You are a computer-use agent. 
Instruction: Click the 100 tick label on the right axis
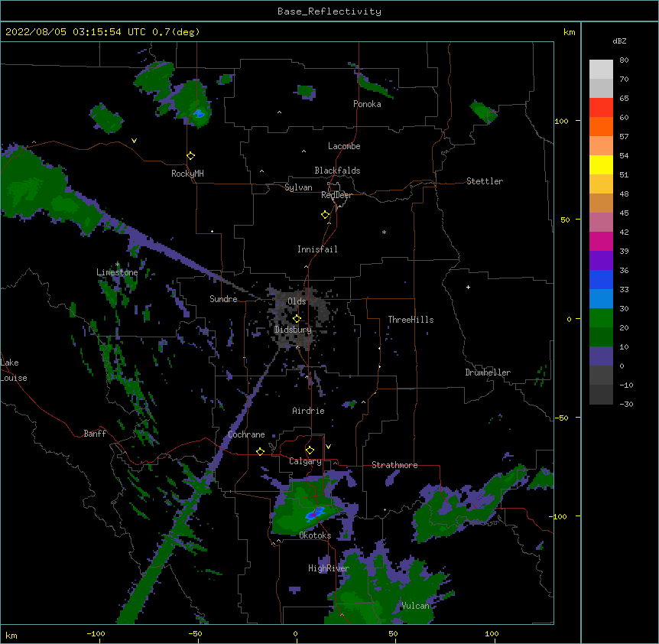coord(561,121)
